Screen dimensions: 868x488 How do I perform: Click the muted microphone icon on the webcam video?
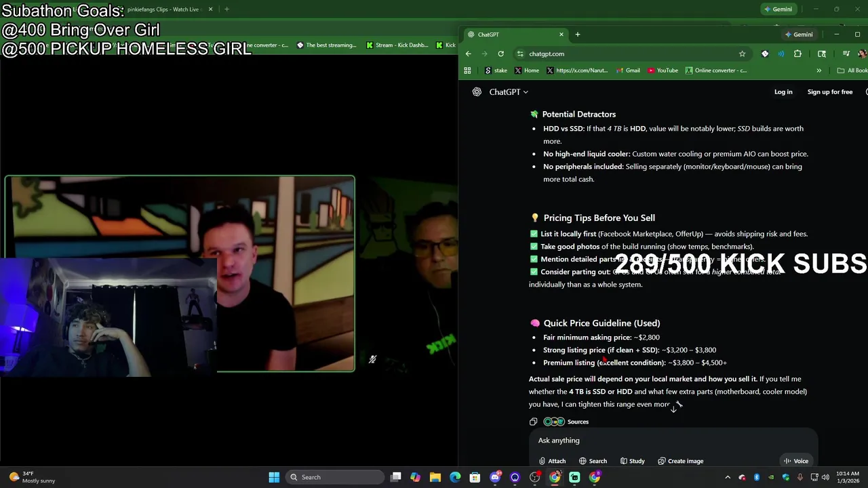(x=372, y=359)
